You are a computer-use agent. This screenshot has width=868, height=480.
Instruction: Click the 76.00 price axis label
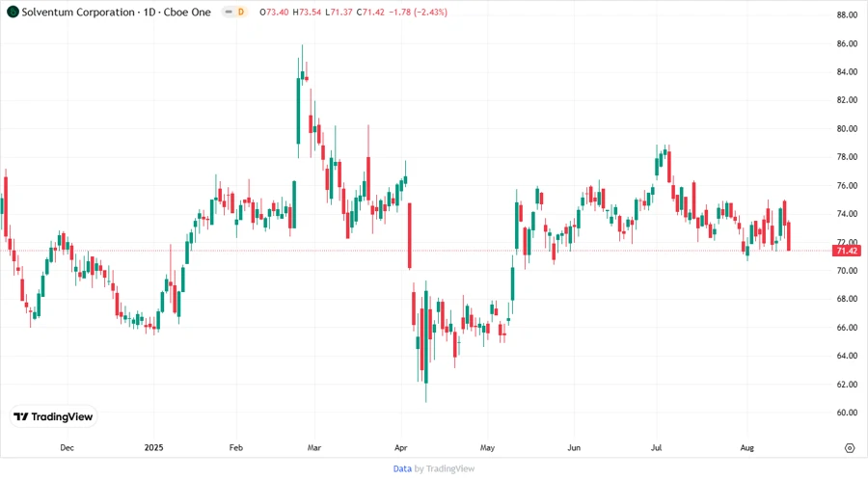coord(847,186)
